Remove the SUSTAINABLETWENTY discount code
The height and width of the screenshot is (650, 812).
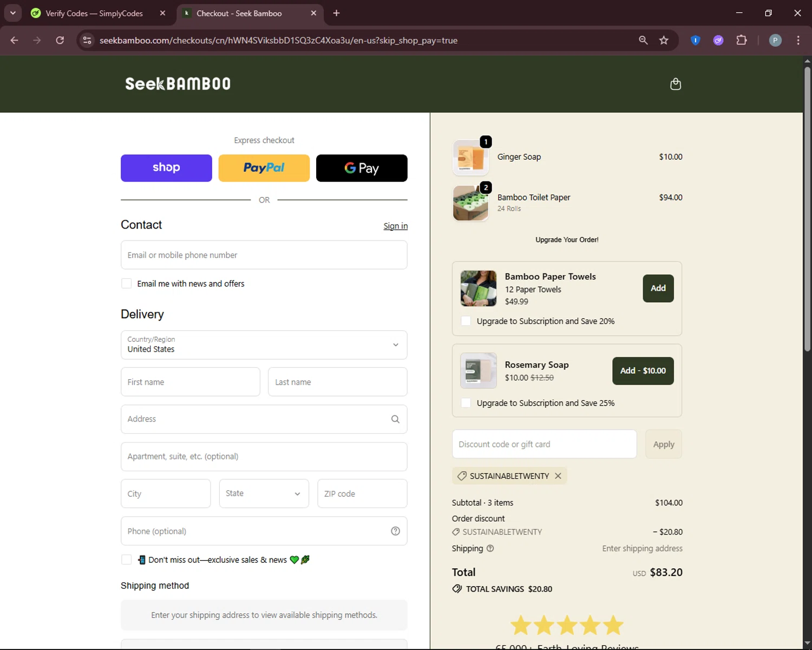coord(558,476)
